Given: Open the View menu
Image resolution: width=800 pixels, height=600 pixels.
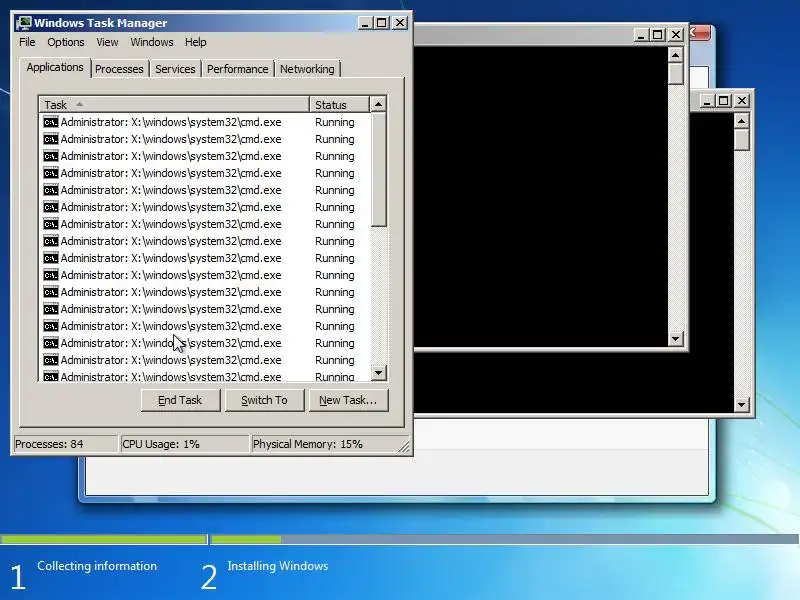Looking at the screenshot, I should point(107,42).
